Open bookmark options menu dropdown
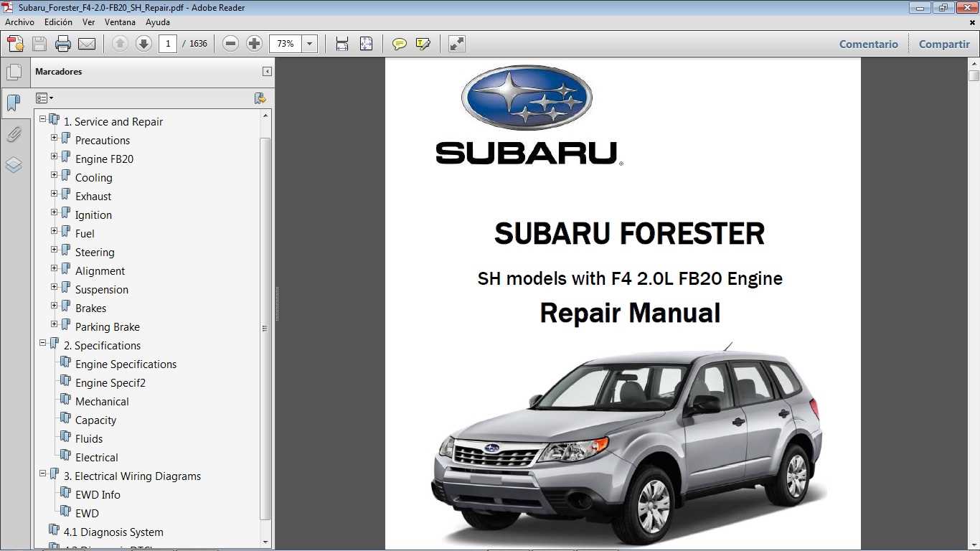The height and width of the screenshot is (551, 980). (x=44, y=98)
